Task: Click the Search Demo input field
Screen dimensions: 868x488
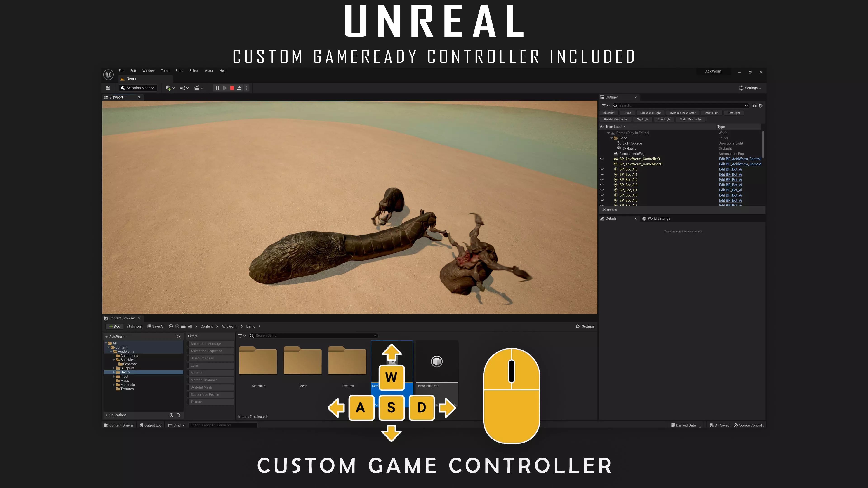Action: (x=313, y=336)
